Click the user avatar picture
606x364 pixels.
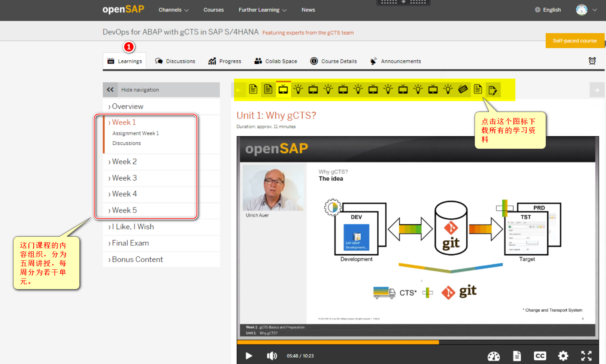coord(582,10)
